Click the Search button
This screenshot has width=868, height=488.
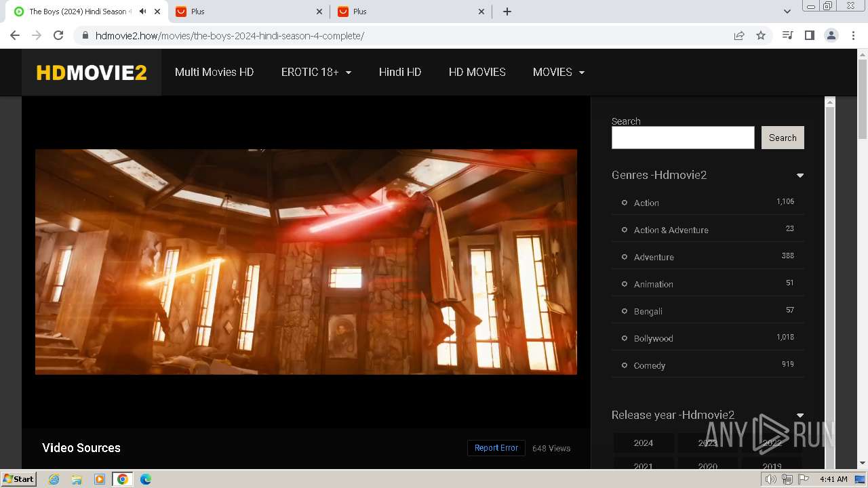click(783, 138)
